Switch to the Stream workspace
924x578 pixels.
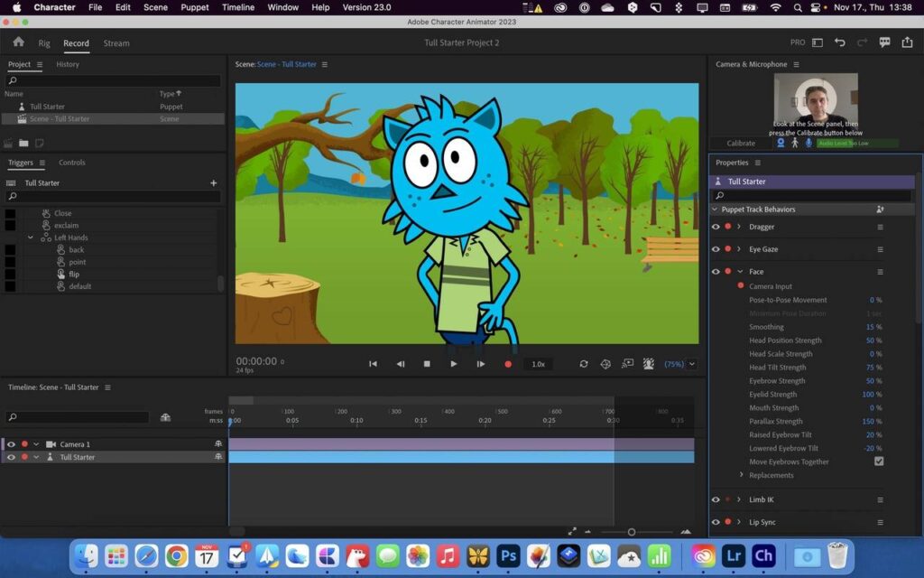[x=116, y=43]
